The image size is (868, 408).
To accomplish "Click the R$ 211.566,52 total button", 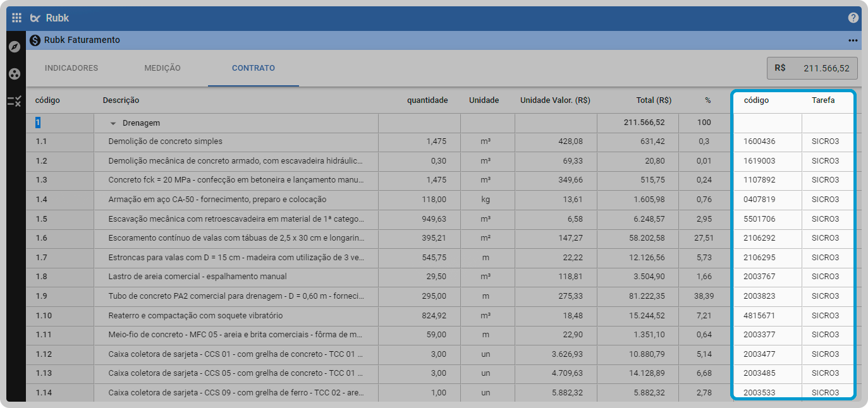I will point(812,68).
